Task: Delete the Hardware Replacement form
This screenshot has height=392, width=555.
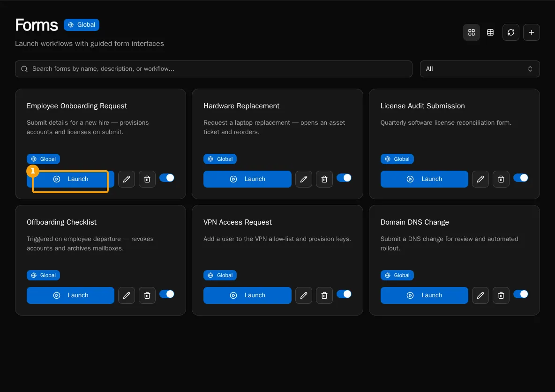Action: point(324,179)
